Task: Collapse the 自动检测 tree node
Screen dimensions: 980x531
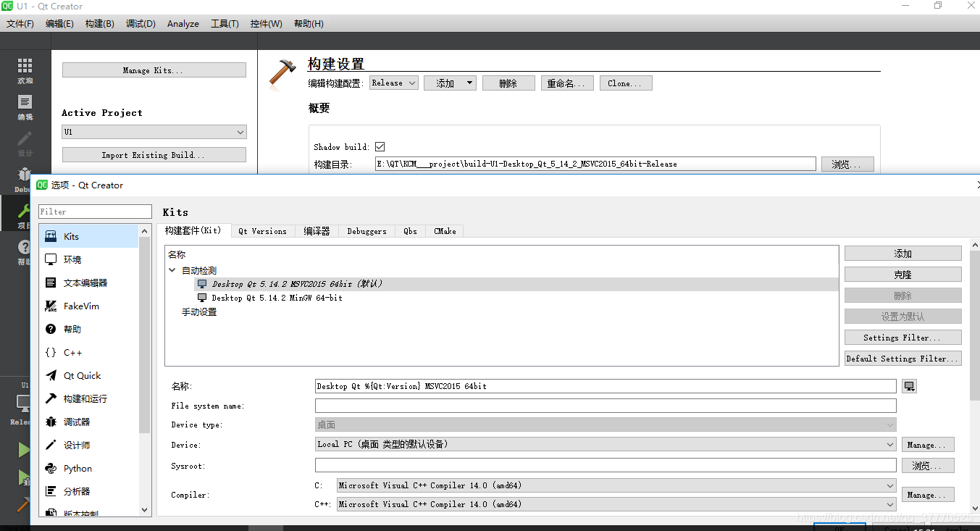Action: 172,270
